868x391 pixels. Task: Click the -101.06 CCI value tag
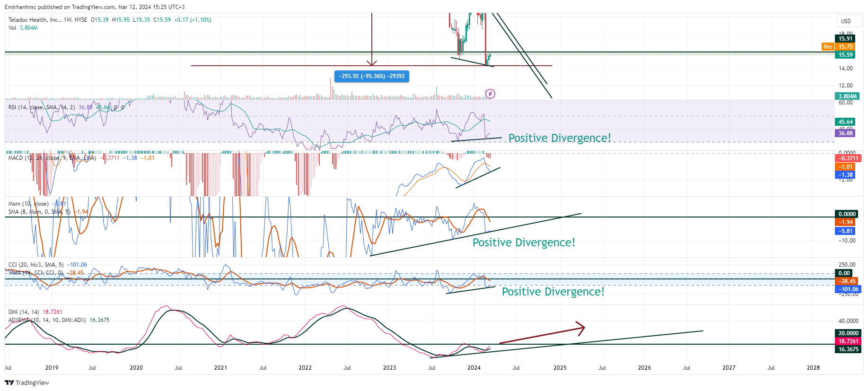(848, 289)
